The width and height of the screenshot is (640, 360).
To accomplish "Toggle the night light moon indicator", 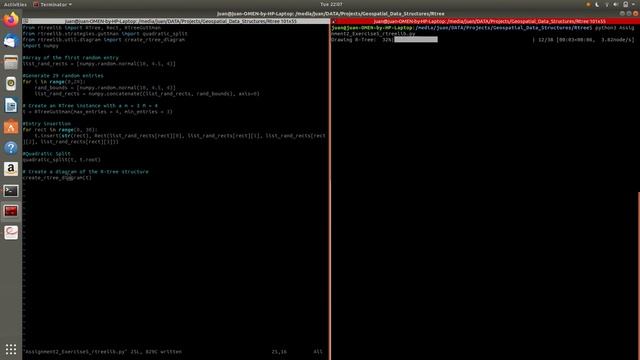I will [597, 4].
